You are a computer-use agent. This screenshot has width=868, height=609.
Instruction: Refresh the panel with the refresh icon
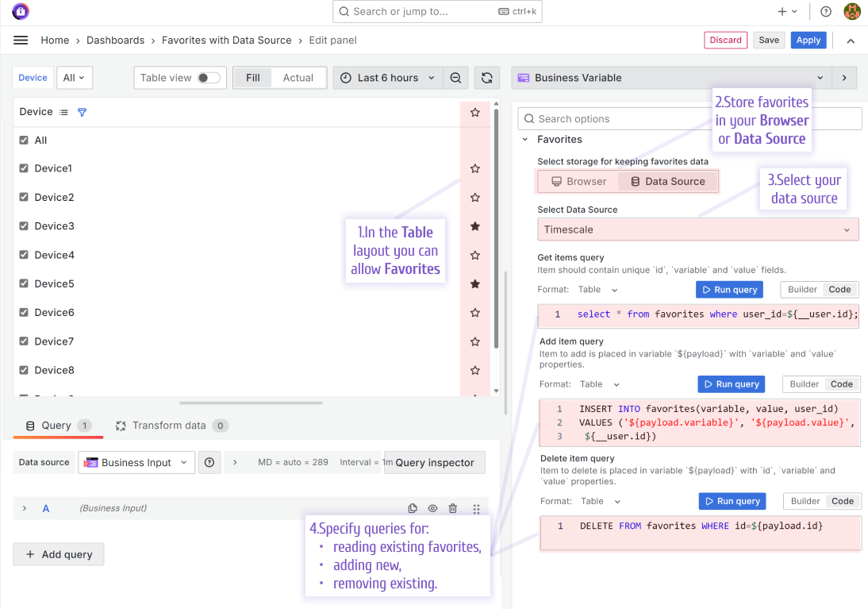tap(486, 77)
